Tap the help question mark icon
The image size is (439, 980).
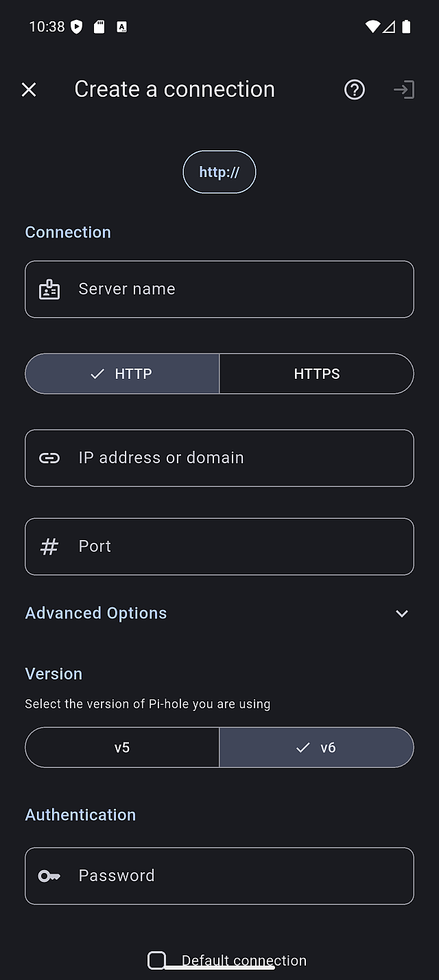point(355,89)
